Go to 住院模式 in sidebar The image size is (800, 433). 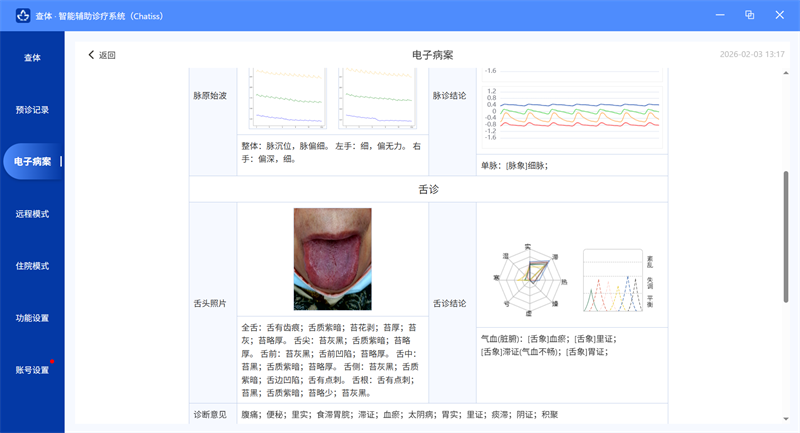pos(32,266)
